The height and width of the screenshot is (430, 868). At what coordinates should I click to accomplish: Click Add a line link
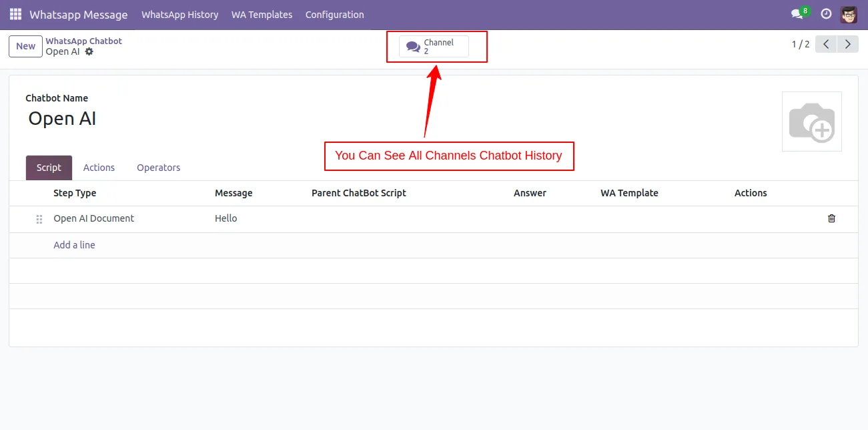point(74,245)
